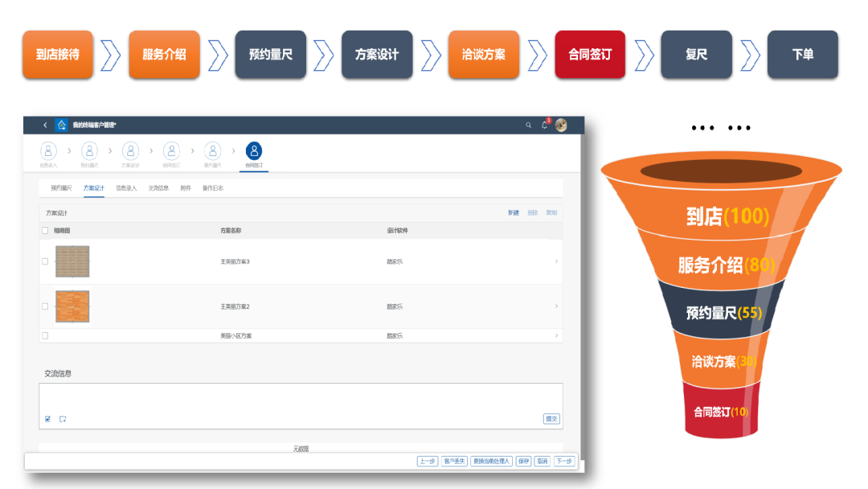Click the 上一步 button in the bottom bar
Viewport: 868px width, 489px height.
click(428, 462)
